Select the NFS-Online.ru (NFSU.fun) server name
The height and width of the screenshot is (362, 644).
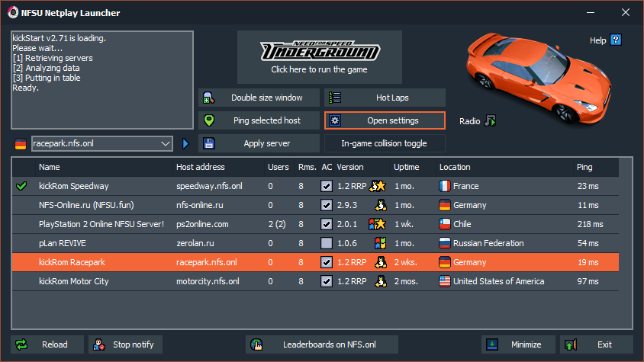pos(86,205)
